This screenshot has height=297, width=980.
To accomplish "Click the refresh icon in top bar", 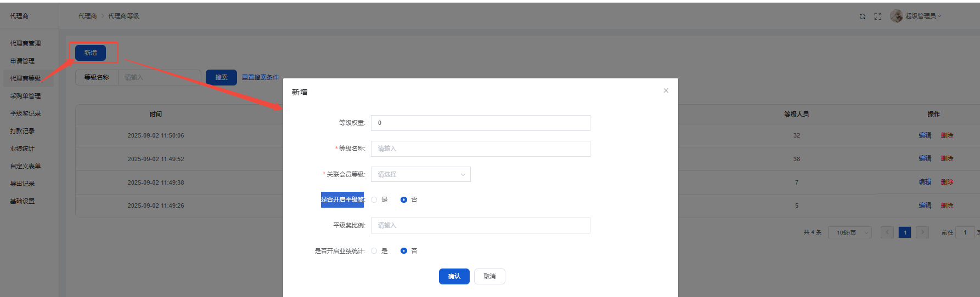I will click(x=862, y=16).
